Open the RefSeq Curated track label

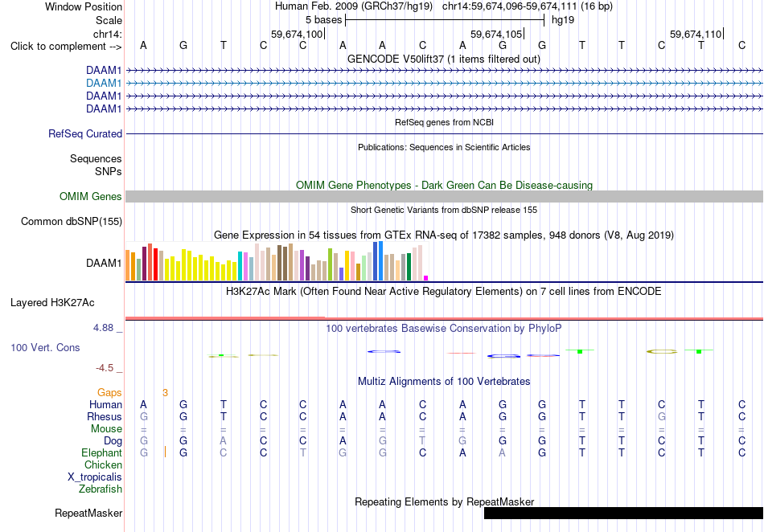pos(85,134)
